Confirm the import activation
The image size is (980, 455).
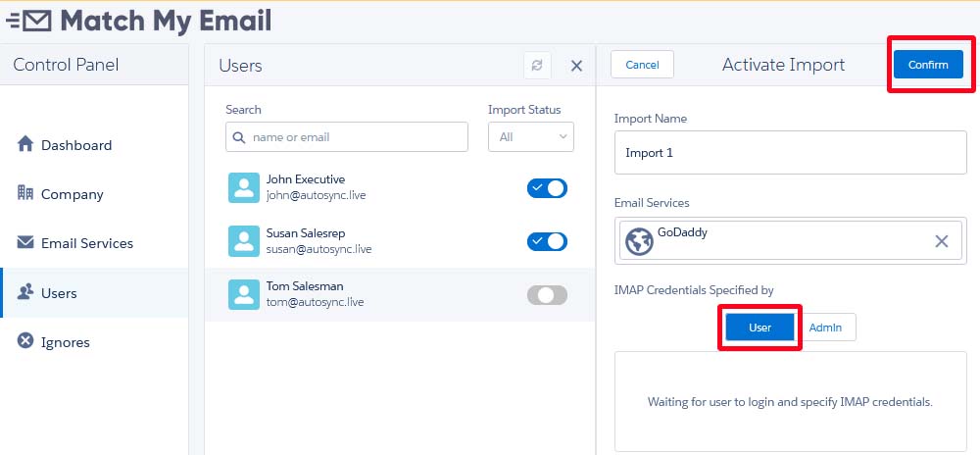927,65
